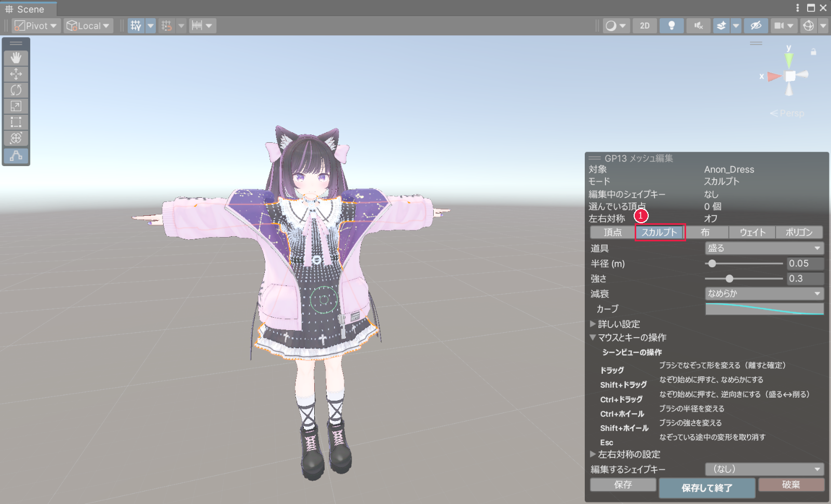Click the 保存して終了 button
This screenshot has width=831, height=504.
pyautogui.click(x=707, y=488)
